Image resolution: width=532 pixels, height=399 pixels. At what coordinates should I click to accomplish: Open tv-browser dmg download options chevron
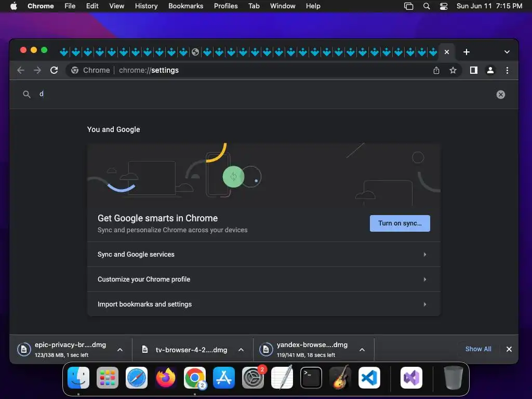(x=241, y=350)
